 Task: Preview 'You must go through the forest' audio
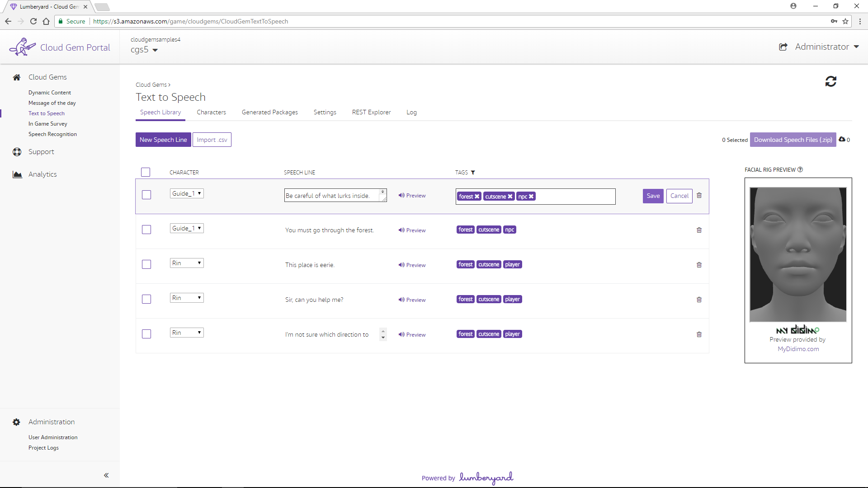pos(412,230)
